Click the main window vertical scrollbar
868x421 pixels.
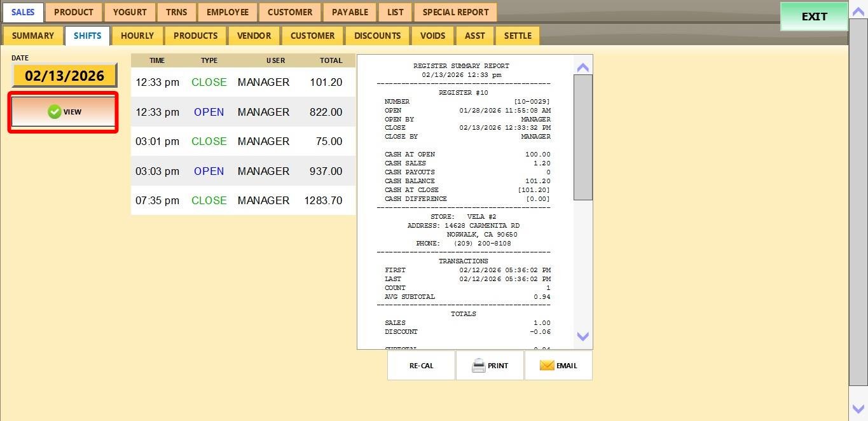point(858,201)
